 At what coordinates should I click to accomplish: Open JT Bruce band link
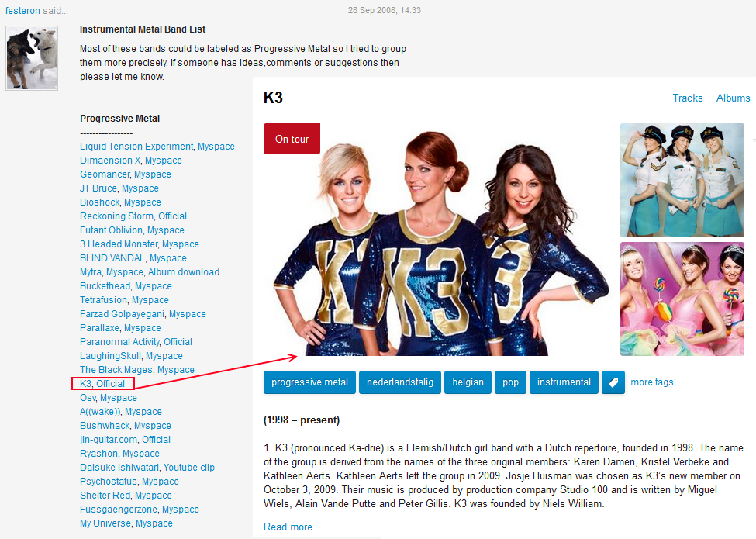pos(98,188)
